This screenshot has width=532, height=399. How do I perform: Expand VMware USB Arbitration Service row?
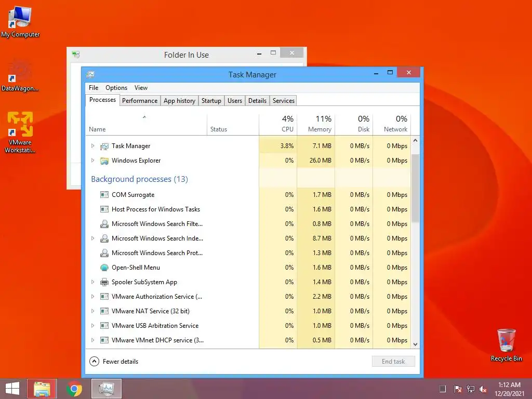[92, 326]
